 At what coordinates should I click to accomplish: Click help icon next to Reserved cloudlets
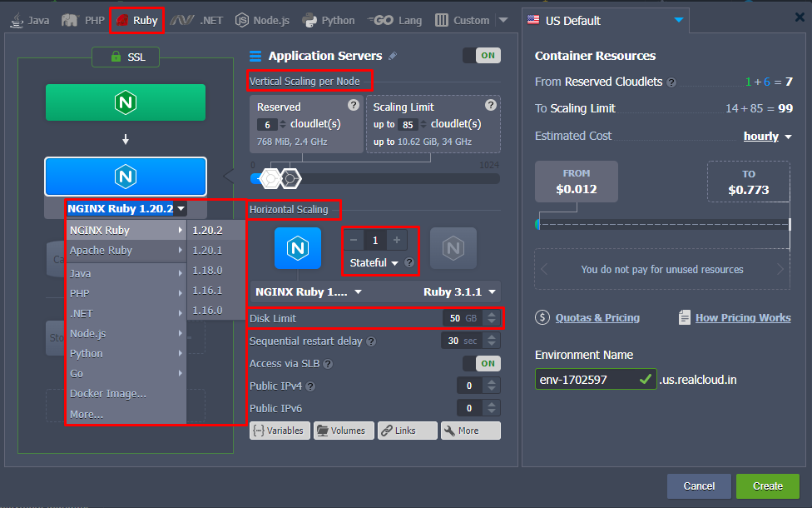354,106
